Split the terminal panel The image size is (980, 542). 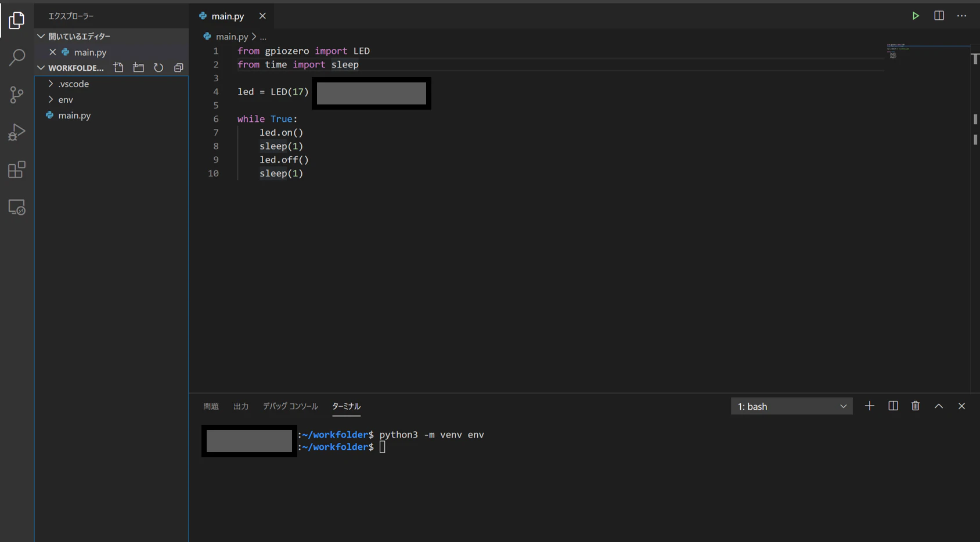[x=893, y=406]
